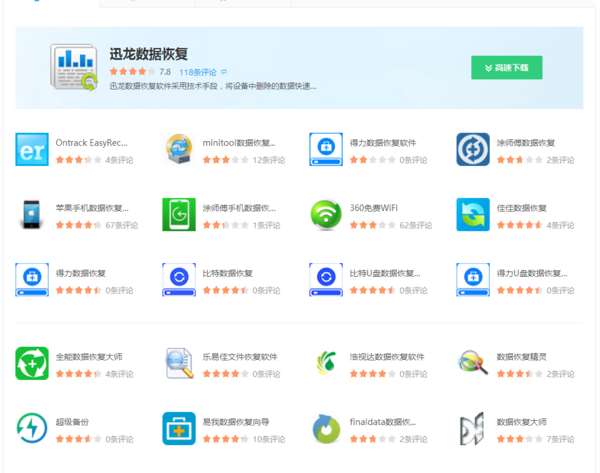Select the 佳佳数据恢复 icon
This screenshot has width=600, height=473.
coord(473,214)
